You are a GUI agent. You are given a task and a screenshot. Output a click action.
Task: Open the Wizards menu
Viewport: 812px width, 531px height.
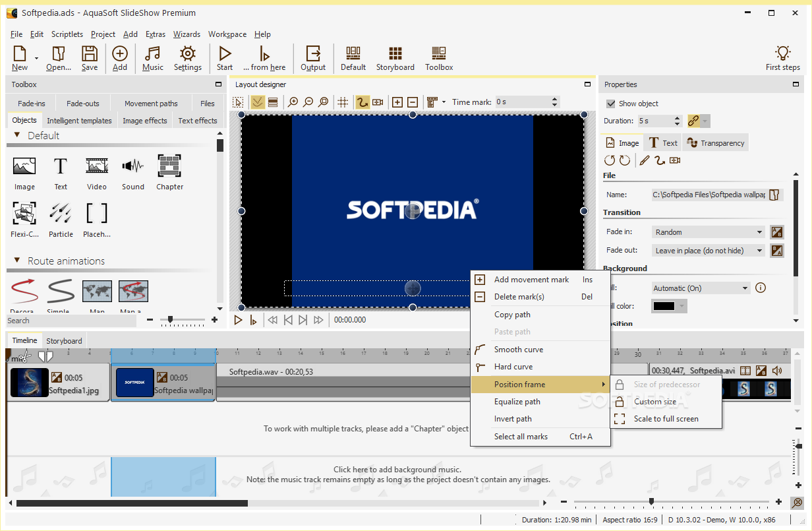[187, 34]
